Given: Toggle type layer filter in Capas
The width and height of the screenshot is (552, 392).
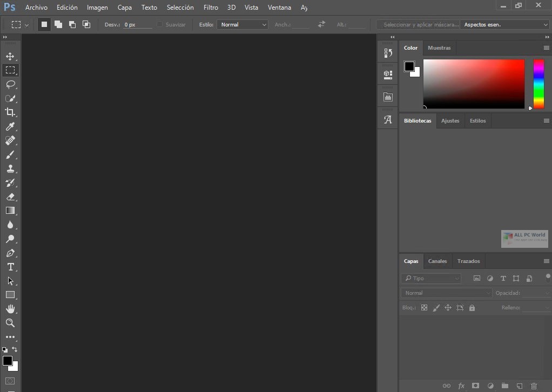Looking at the screenshot, I should [x=503, y=278].
